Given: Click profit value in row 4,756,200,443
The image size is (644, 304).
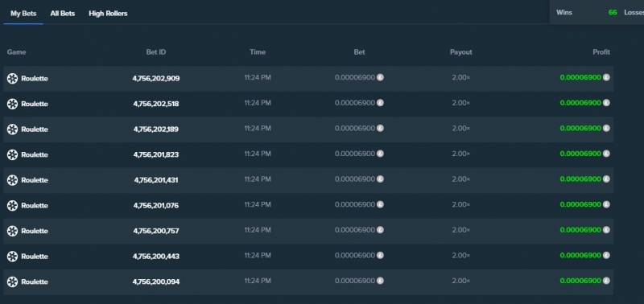Looking at the screenshot, I should (580, 255).
